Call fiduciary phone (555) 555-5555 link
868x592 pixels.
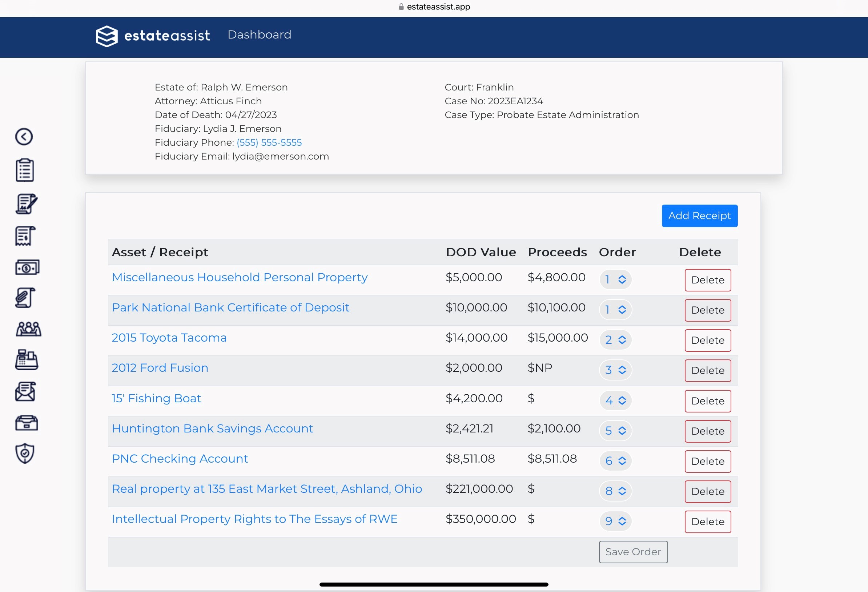click(269, 143)
